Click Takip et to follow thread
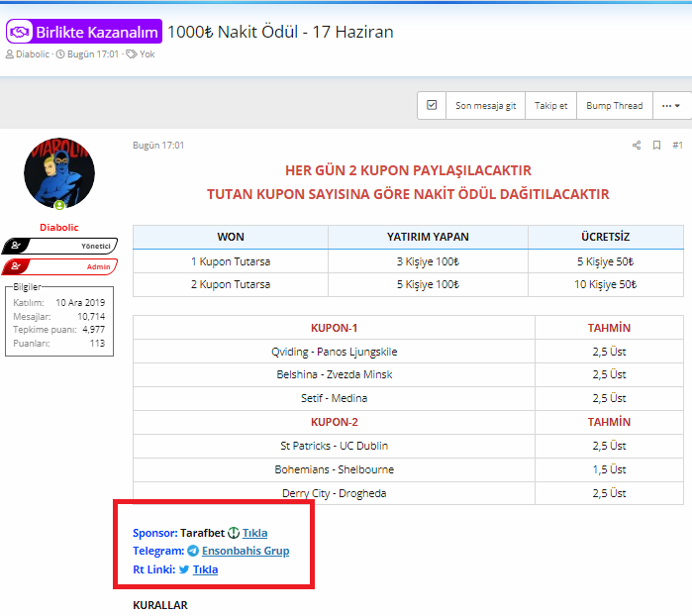692x616 pixels. [550, 106]
